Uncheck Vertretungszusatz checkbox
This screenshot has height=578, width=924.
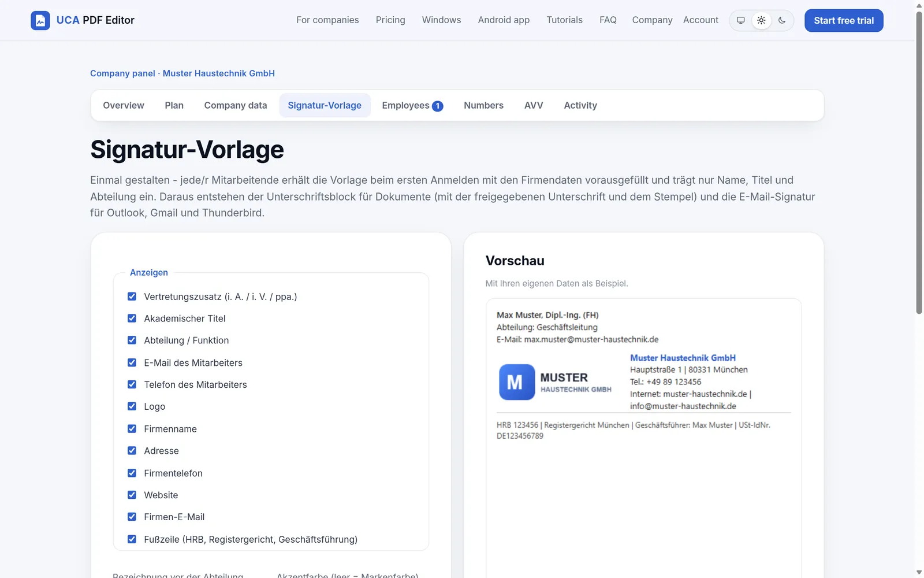132,297
